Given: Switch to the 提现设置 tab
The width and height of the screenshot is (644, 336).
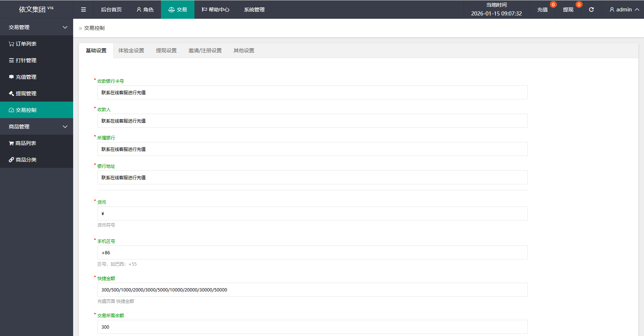Looking at the screenshot, I should coord(166,50).
